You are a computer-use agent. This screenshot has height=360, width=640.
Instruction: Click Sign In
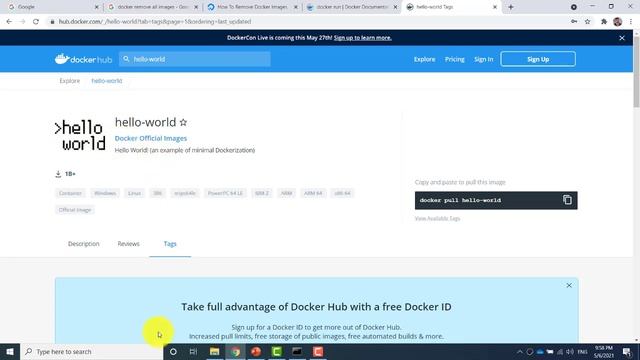(484, 59)
